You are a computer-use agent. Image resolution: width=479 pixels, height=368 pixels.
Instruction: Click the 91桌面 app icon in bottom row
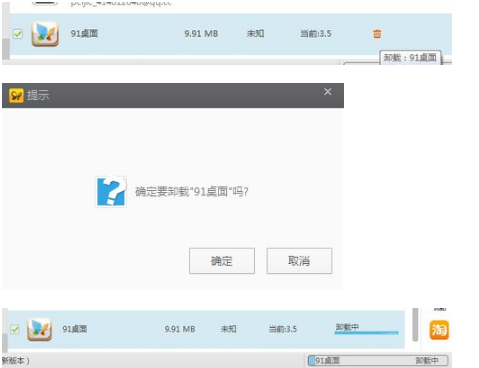pos(39,329)
